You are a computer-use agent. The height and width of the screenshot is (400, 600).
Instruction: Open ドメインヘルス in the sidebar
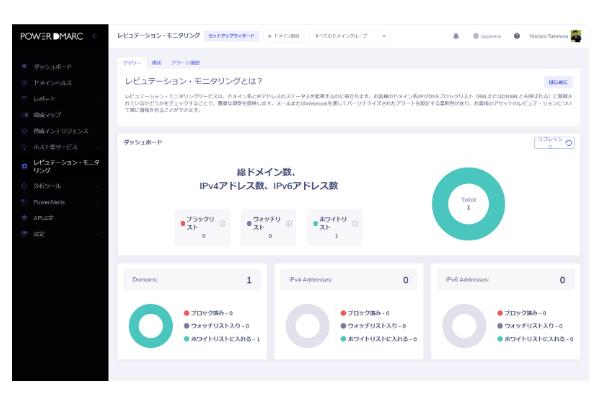pyautogui.click(x=52, y=82)
